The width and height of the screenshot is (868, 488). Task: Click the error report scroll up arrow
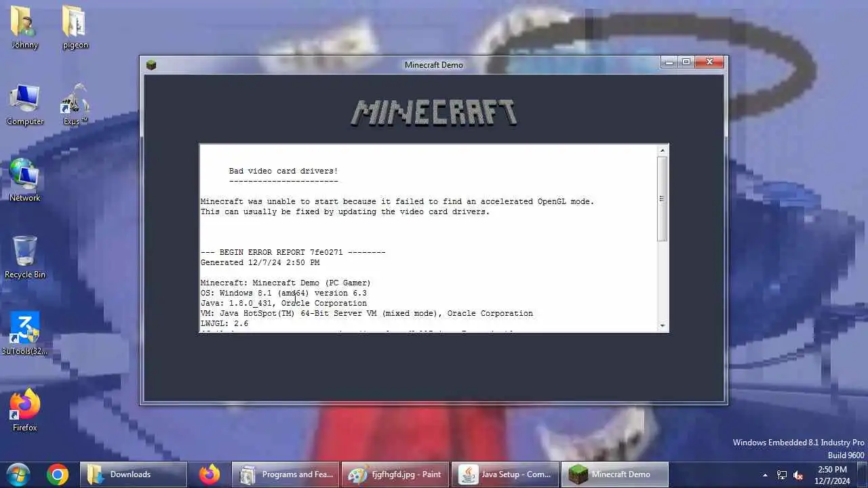coord(663,150)
